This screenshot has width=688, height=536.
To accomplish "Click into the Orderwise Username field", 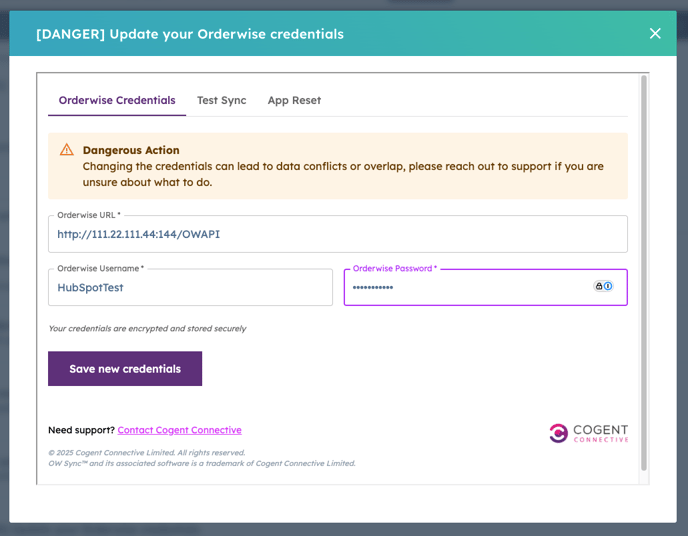I will [190, 287].
